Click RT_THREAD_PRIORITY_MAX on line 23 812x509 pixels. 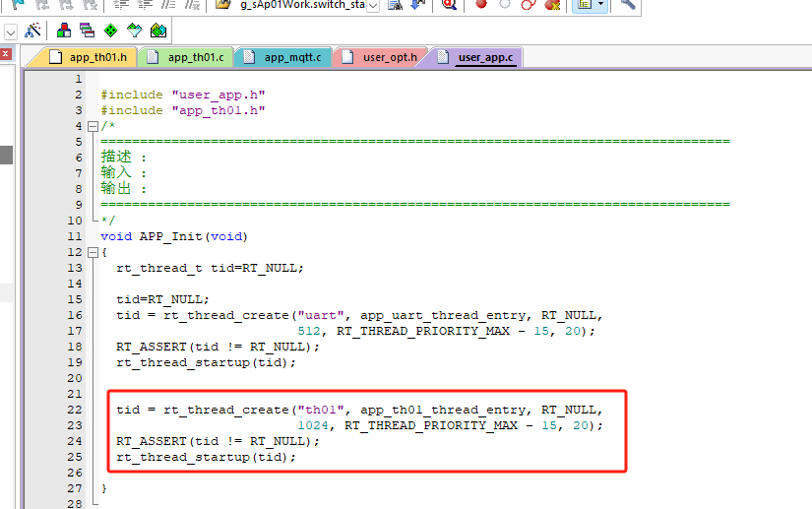click(x=431, y=425)
